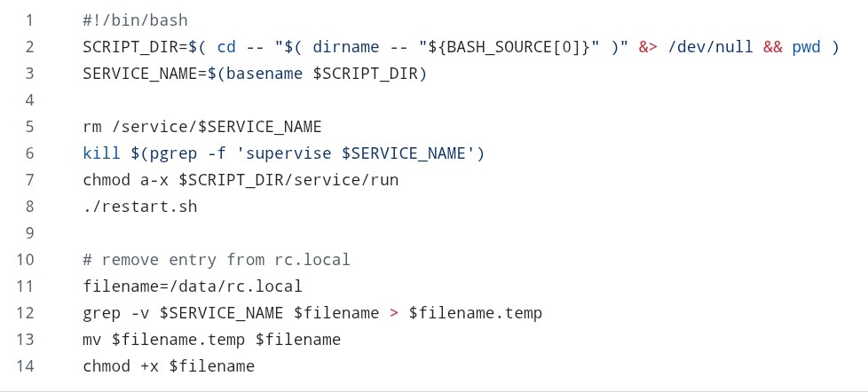Select line number 12 in the gutter
This screenshot has width=868, height=392.
pos(25,312)
